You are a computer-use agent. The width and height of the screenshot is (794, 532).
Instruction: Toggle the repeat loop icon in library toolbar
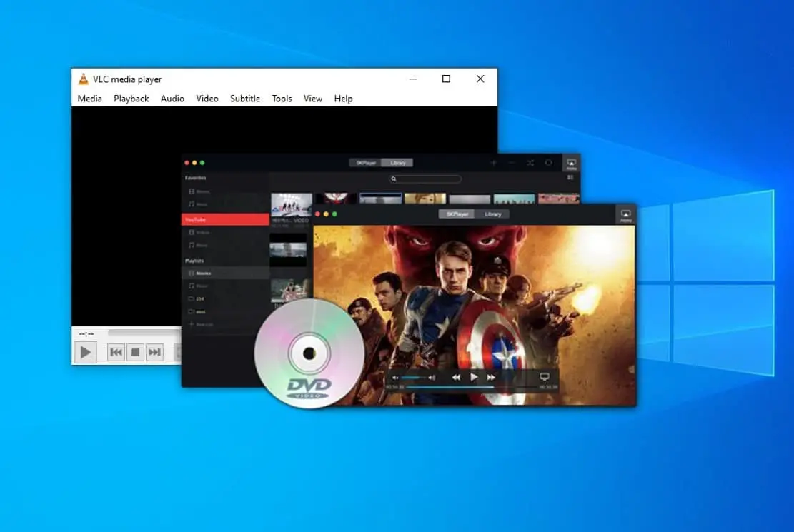point(548,163)
